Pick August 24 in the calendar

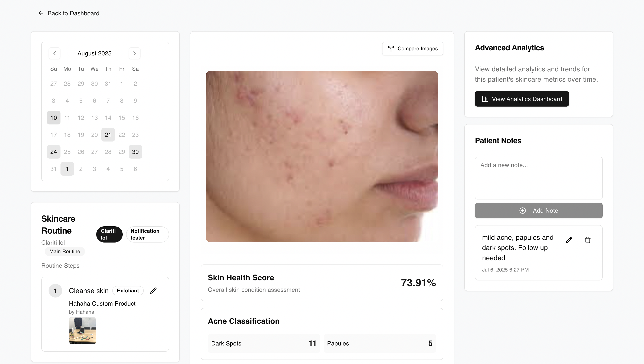tap(53, 152)
